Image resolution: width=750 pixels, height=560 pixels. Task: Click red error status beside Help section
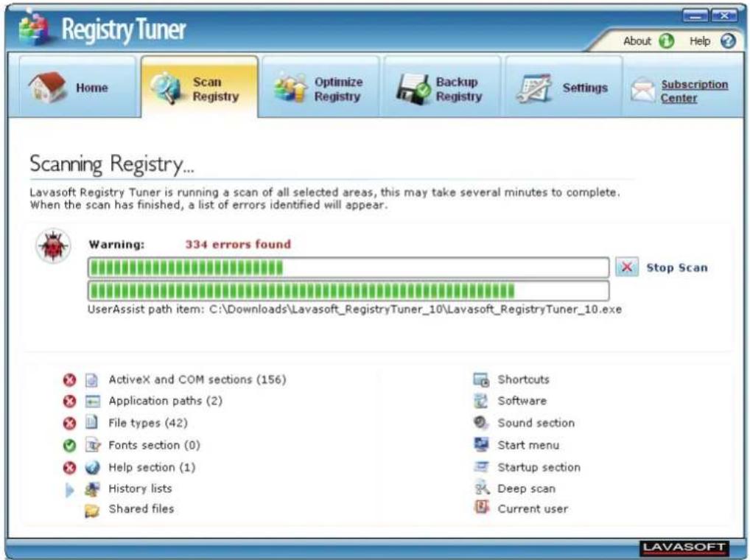69,467
